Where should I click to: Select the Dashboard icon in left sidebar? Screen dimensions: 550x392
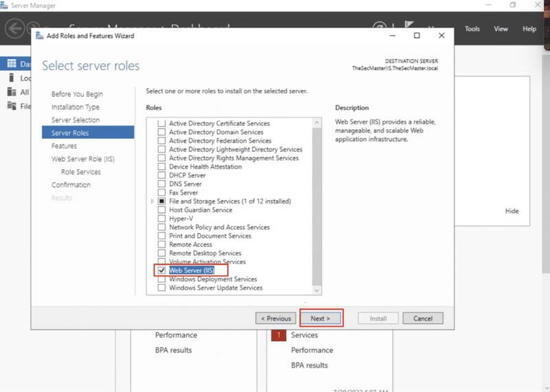click(12, 63)
